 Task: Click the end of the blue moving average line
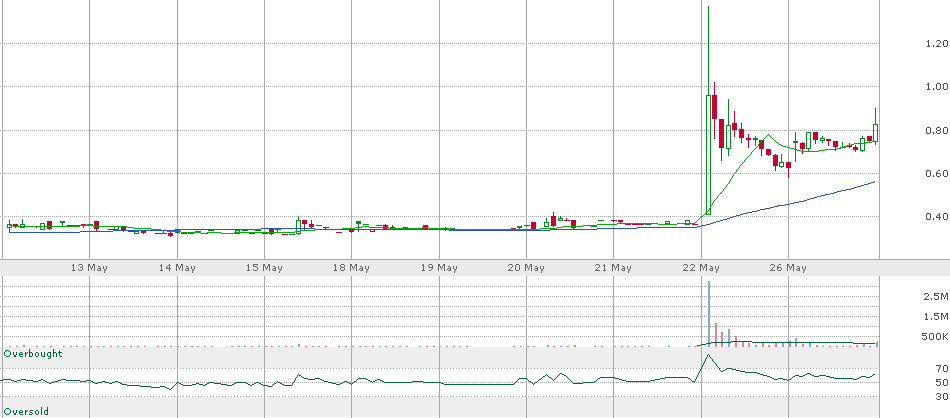875,182
